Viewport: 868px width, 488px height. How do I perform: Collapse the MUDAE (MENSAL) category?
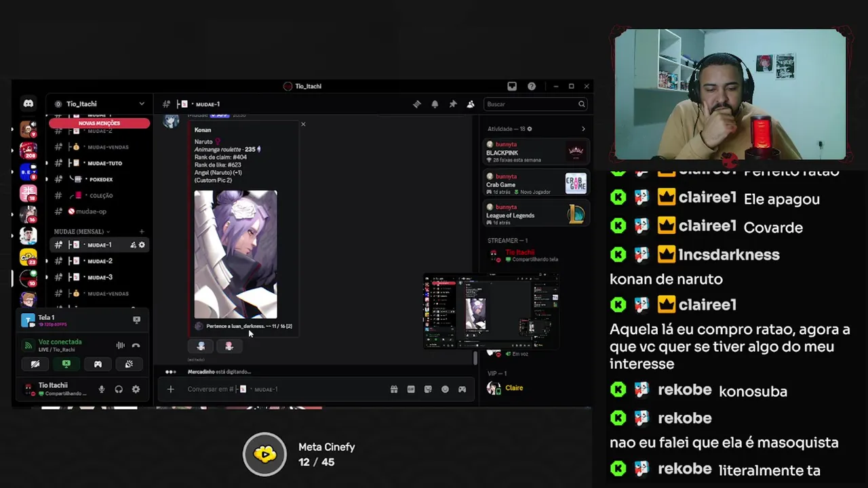point(82,232)
